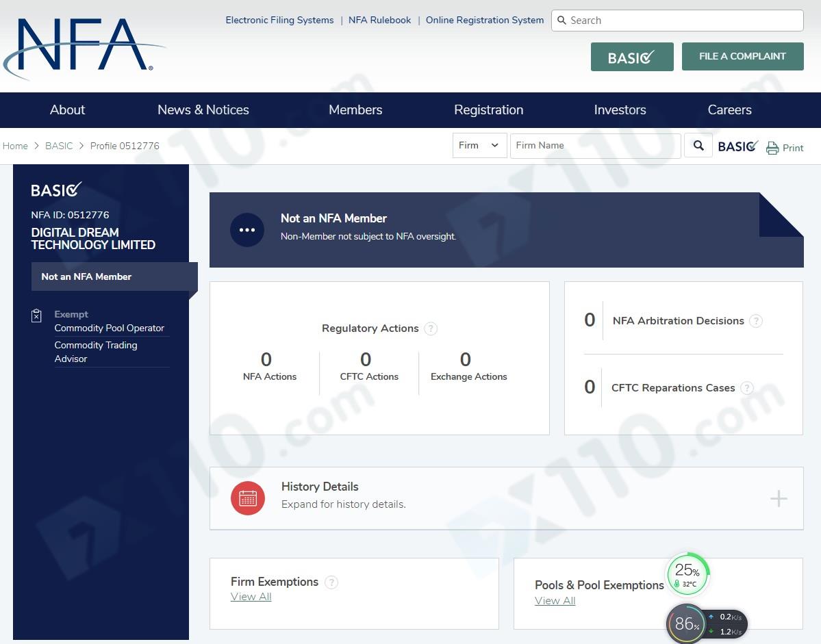Click the printer icon beside Print

click(x=772, y=148)
